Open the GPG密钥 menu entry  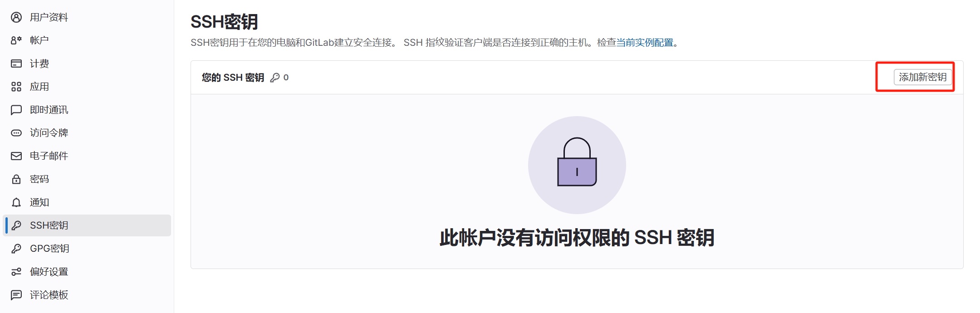point(87,249)
